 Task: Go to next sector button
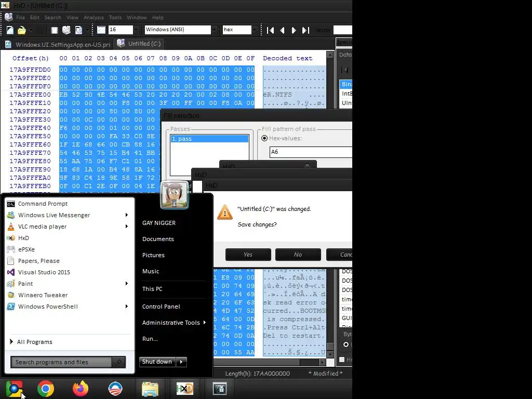(x=294, y=30)
